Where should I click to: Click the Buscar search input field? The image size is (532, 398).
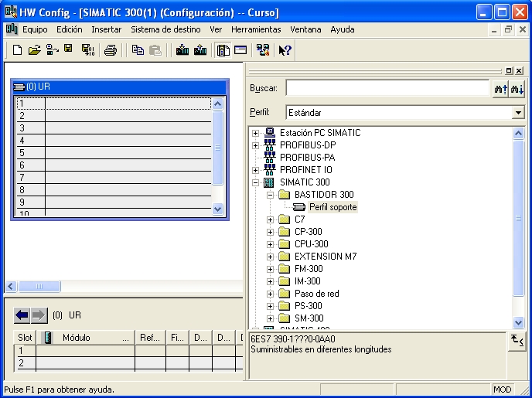[x=387, y=88]
